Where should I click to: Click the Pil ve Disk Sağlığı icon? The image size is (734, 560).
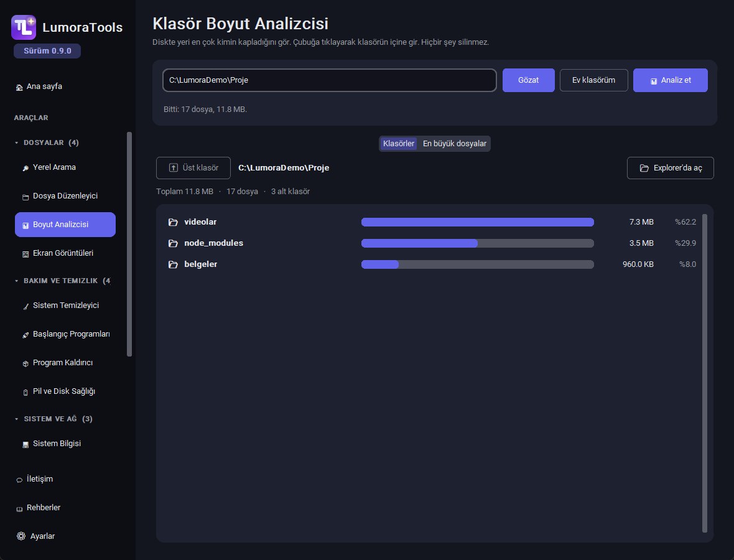pyautogui.click(x=26, y=392)
